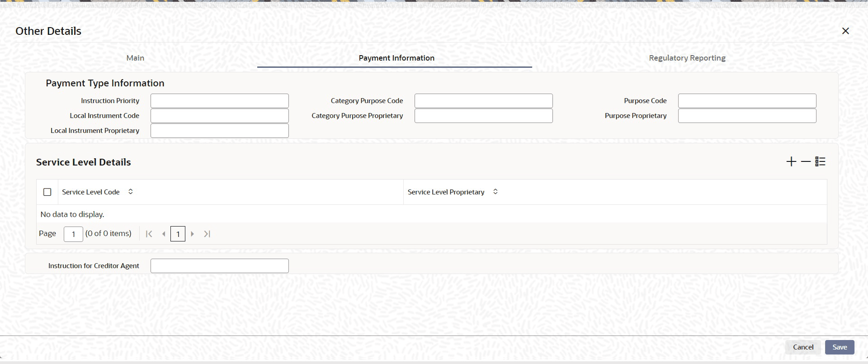Viewport: 868px width, 364px height.
Task: Go to last page of service levels
Action: (x=207, y=234)
